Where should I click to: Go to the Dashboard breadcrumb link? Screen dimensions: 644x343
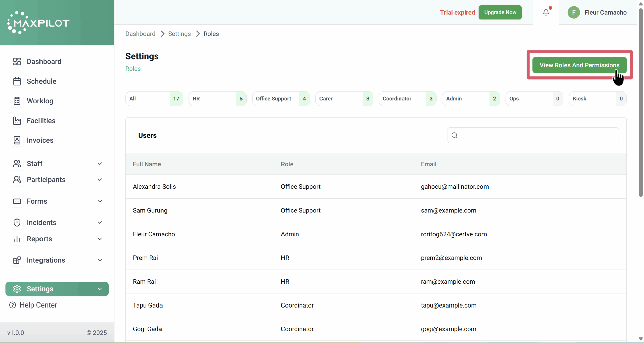point(140,34)
